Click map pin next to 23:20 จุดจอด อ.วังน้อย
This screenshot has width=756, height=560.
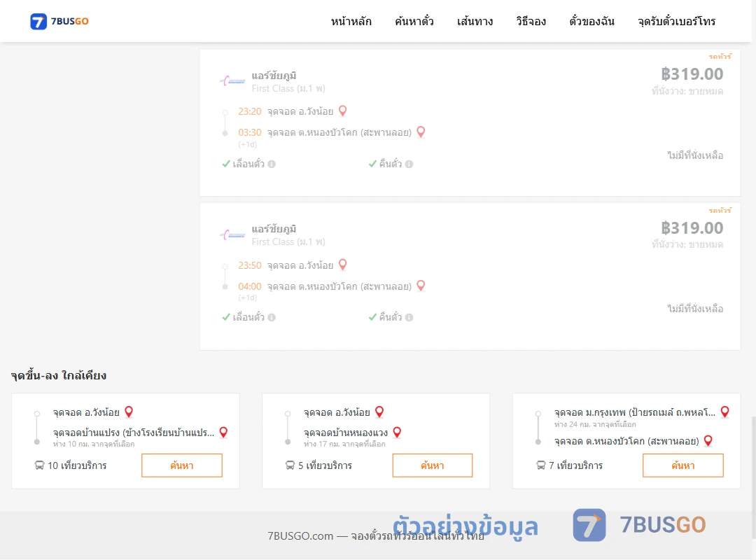click(x=343, y=111)
